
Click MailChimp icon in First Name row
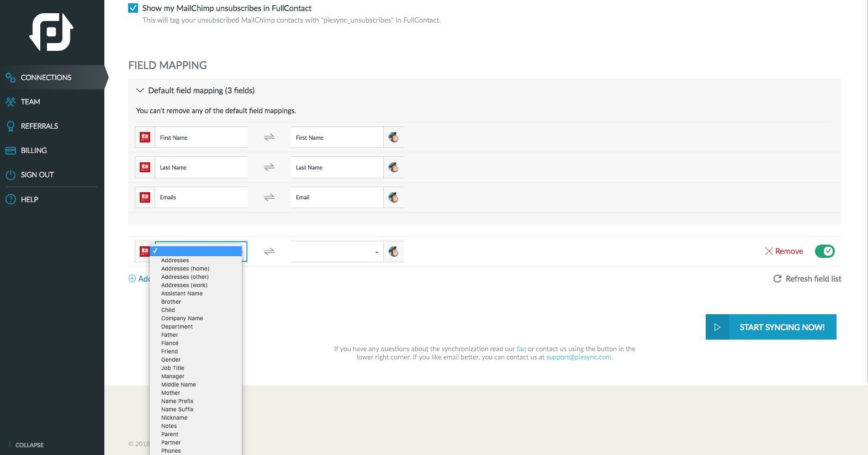(394, 137)
